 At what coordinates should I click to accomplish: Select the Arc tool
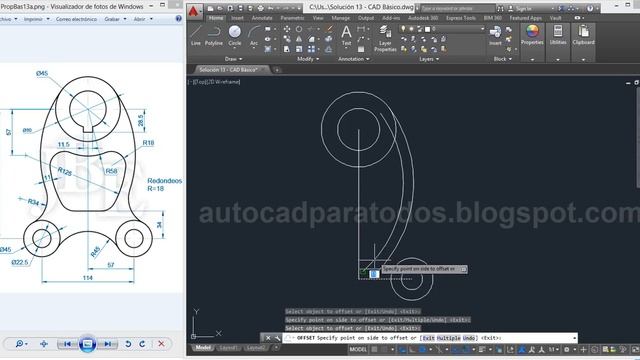pos(254,35)
